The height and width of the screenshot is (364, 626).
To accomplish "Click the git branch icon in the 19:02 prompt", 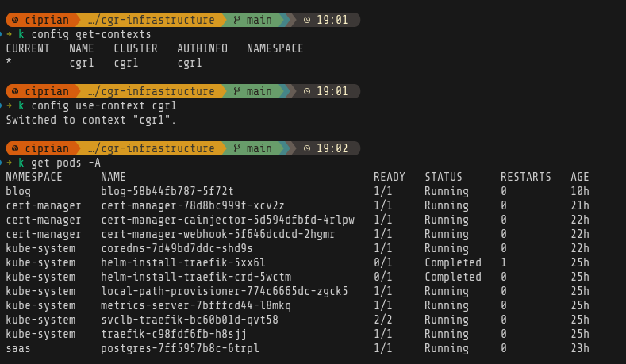I will [x=237, y=148].
